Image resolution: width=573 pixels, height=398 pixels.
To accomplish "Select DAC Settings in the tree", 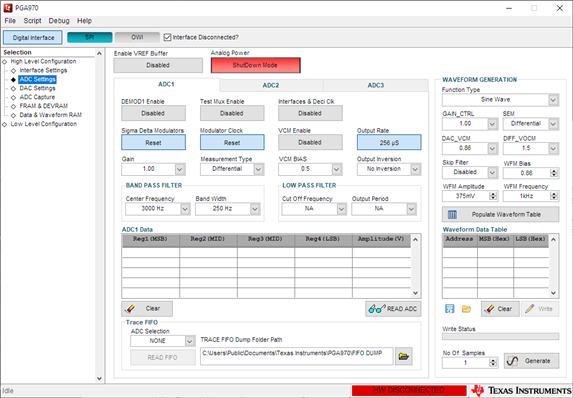I will (37, 88).
